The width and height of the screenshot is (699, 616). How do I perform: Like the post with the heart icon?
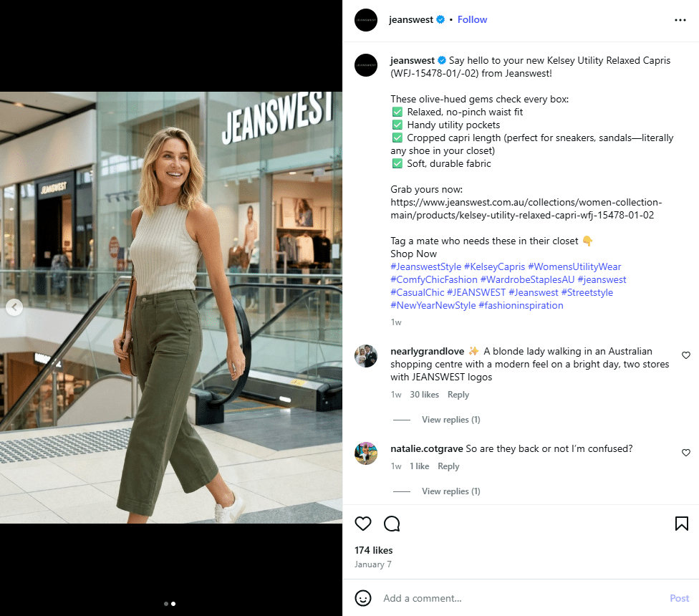pyautogui.click(x=363, y=524)
